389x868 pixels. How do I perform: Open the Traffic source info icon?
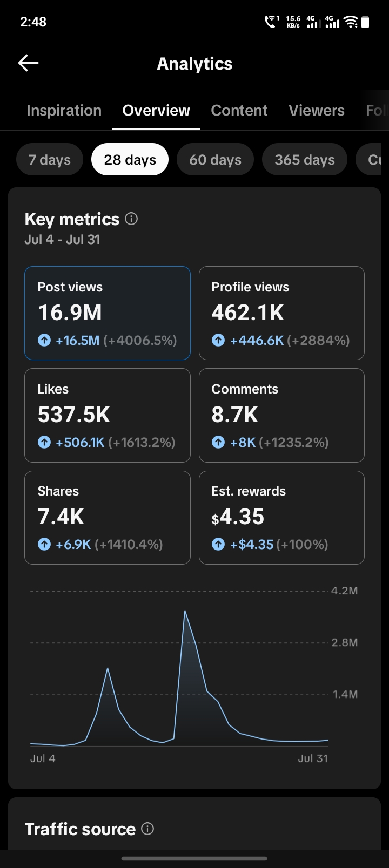147,829
